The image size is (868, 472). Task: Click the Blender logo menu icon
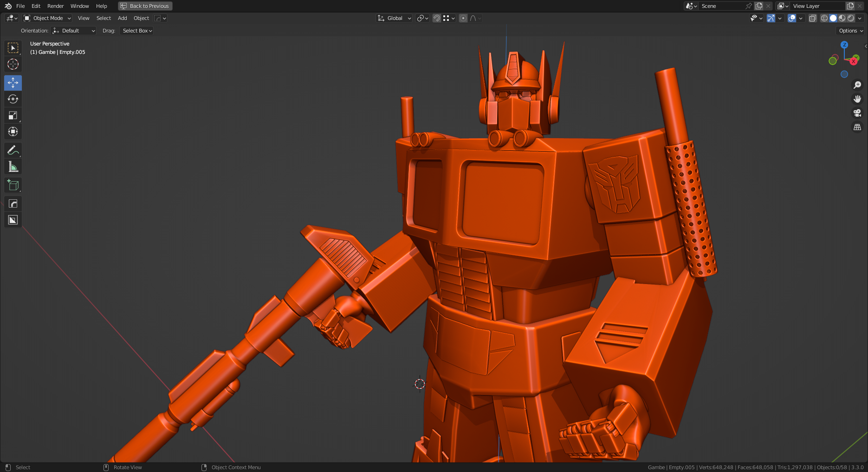8,6
